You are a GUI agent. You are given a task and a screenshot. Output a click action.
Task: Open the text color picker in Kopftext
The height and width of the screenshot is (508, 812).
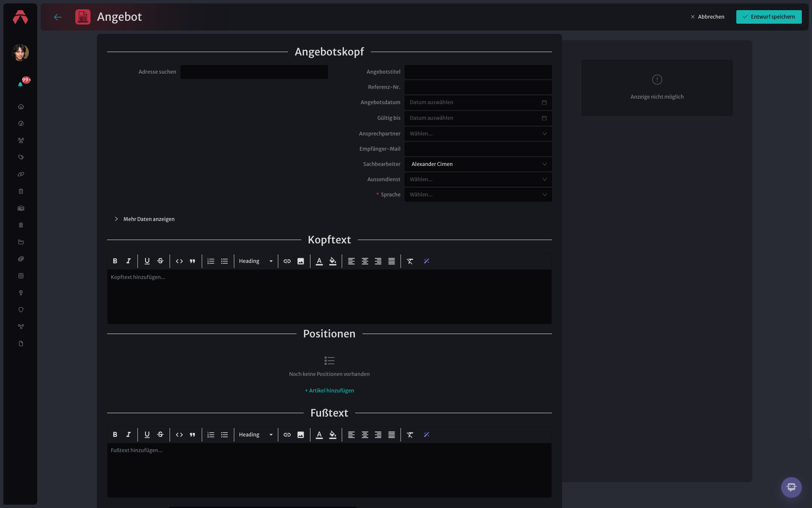pyautogui.click(x=319, y=261)
